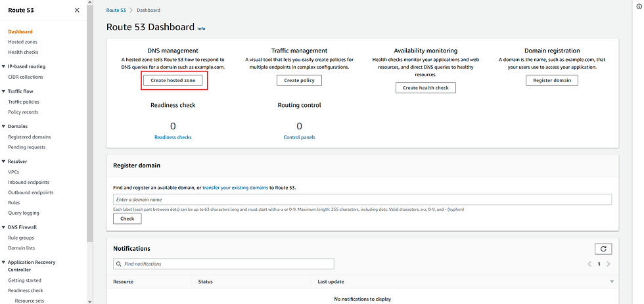
Task: Click the Traffic management heading
Action: point(300,51)
